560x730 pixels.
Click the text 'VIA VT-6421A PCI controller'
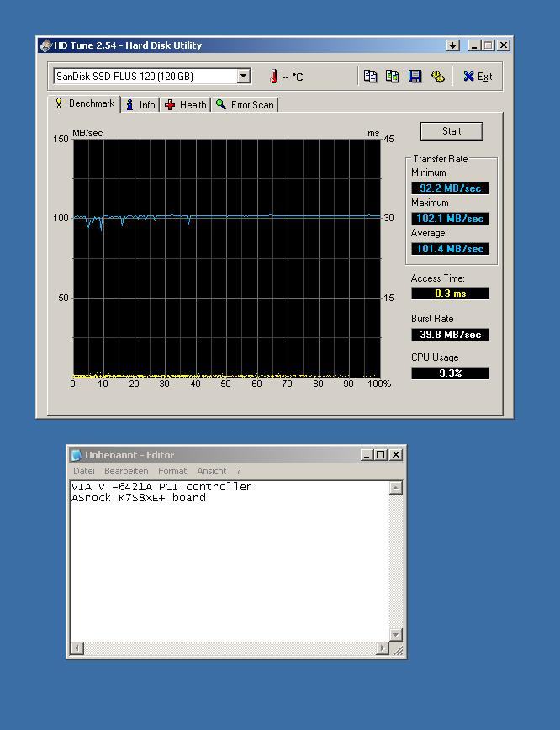coord(161,486)
